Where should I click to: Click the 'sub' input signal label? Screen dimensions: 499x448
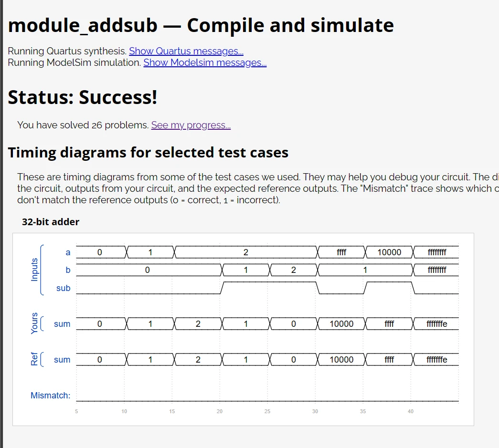coord(63,288)
